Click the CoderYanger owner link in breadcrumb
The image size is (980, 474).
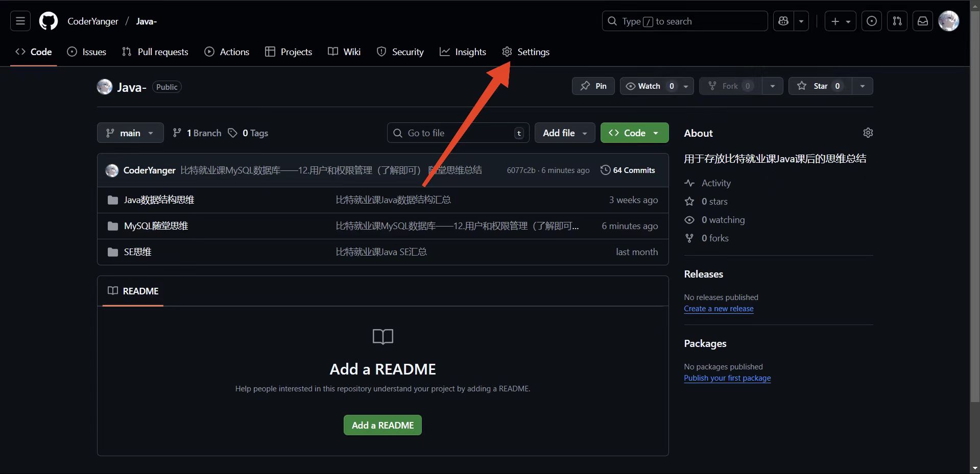(93, 21)
